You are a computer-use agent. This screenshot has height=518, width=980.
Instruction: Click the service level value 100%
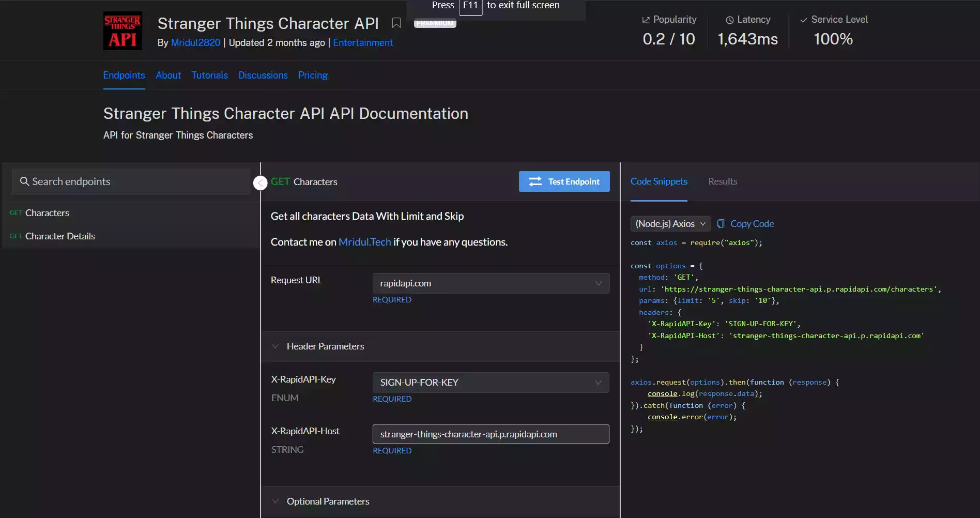click(833, 39)
